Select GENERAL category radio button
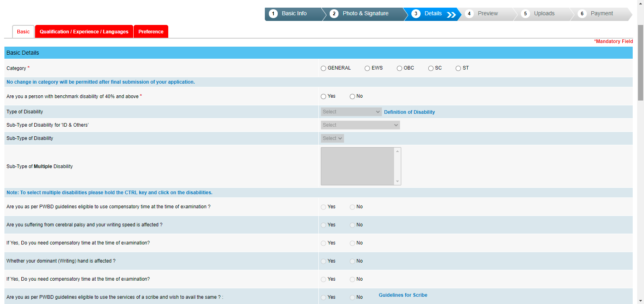This screenshot has width=644, height=304. pos(323,68)
